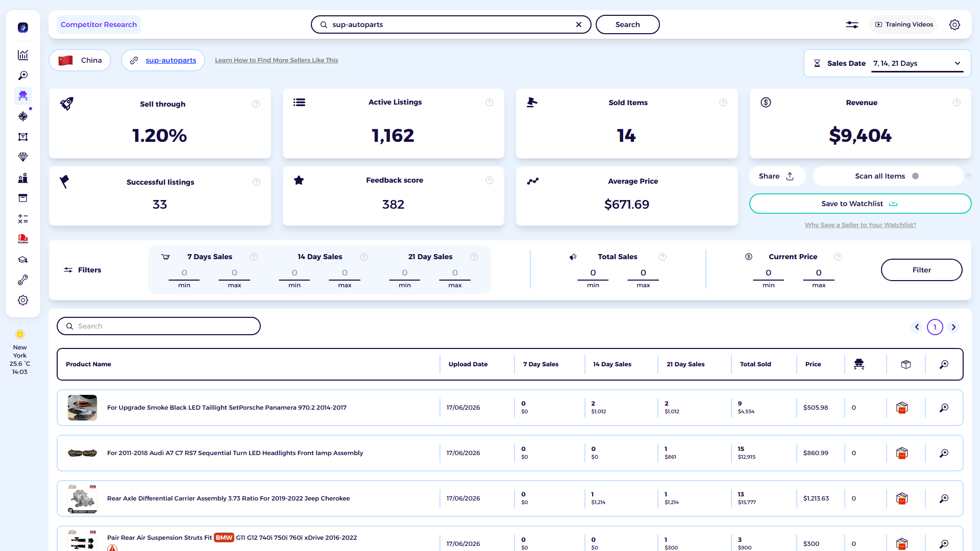
Task: Click the Sell through help icon
Action: 256,104
